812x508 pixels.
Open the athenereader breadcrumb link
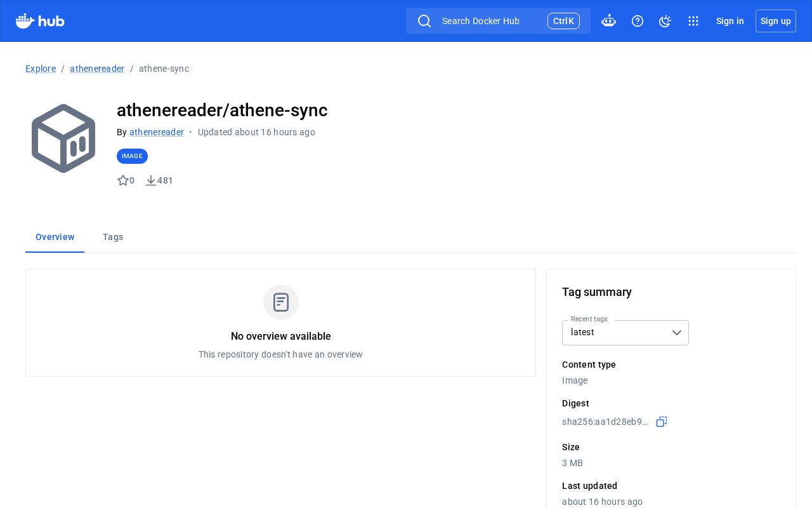97,69
